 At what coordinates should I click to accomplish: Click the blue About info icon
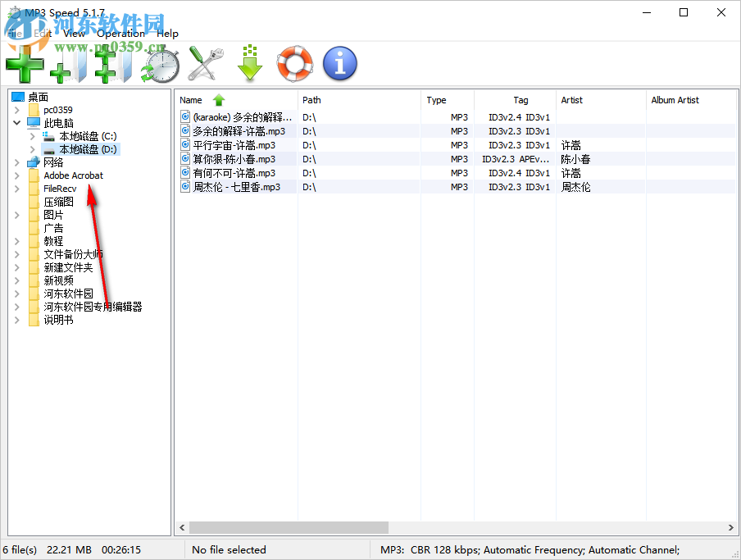[x=339, y=63]
